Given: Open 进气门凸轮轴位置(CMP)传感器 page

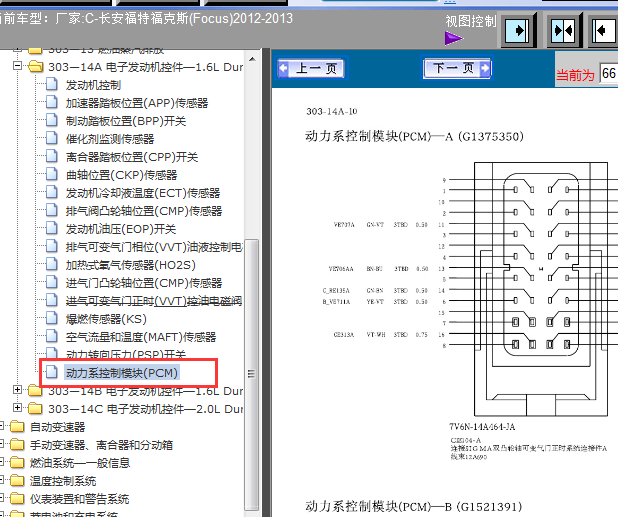Looking at the screenshot, I should (x=144, y=283).
